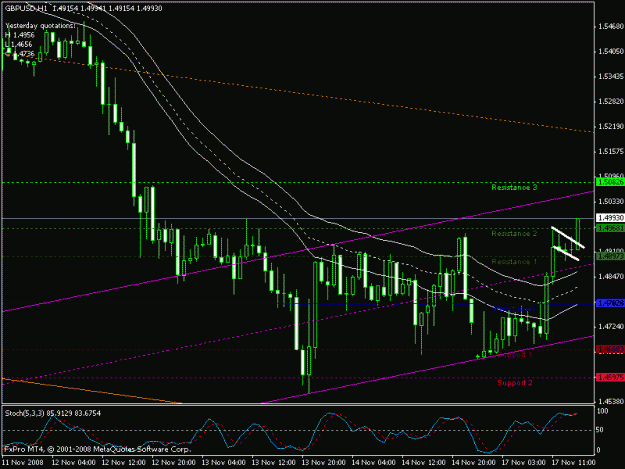Viewport: 625px width, 469px height.
Task: Click the 'H 1.4956' yesterday high value
Action: (20, 35)
